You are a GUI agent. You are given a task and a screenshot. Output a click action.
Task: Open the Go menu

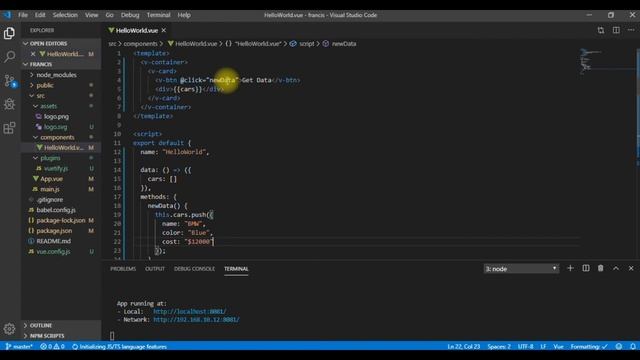tap(109, 15)
